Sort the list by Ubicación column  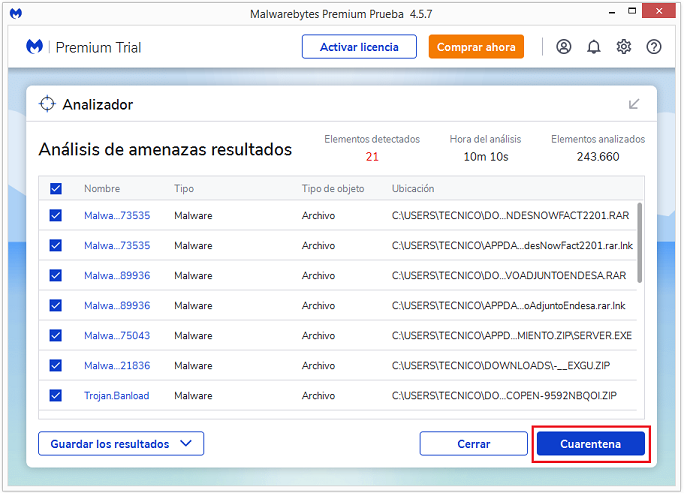(413, 189)
